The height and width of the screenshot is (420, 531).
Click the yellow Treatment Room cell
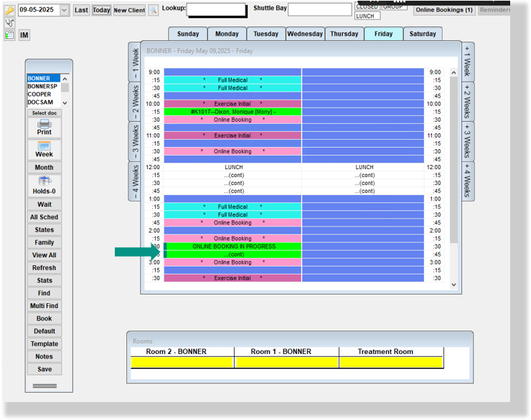(390, 363)
